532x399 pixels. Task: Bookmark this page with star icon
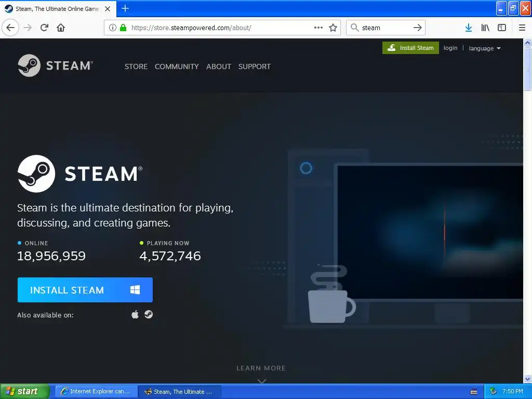(x=333, y=28)
